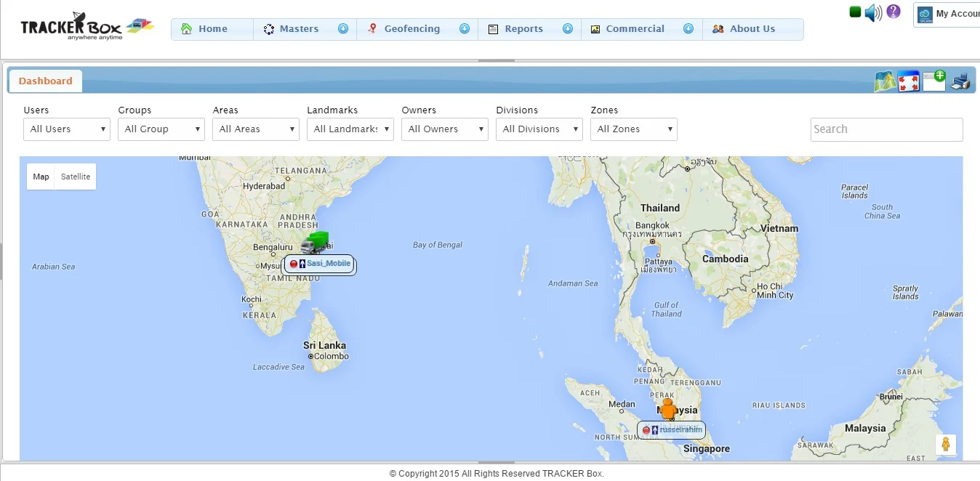Open help with purple question icon
This screenshot has height=481, width=980.
click(893, 12)
